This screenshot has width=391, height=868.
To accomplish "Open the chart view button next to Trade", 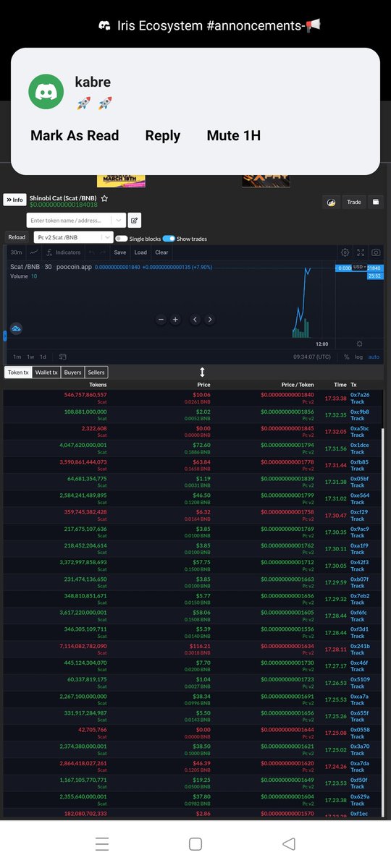I will 330,202.
